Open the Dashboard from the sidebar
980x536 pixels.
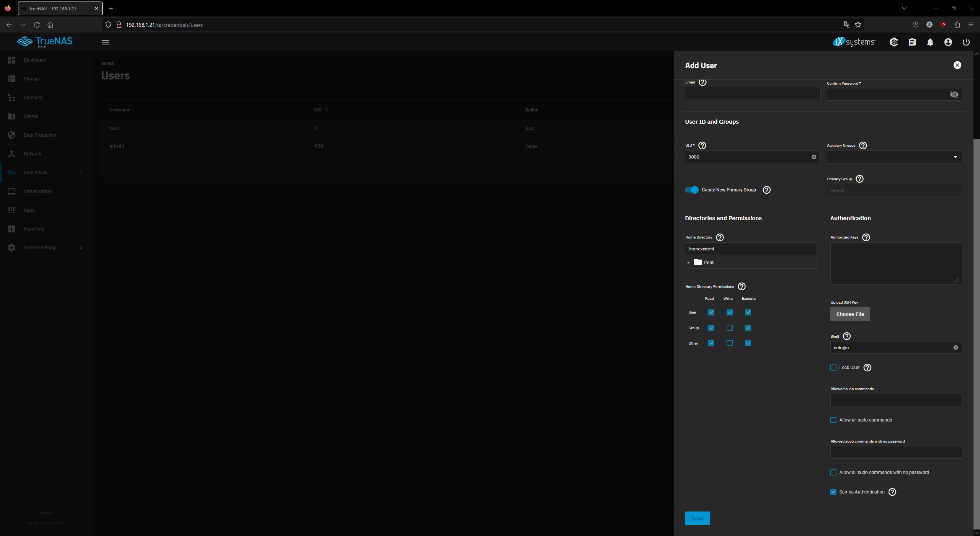point(35,60)
